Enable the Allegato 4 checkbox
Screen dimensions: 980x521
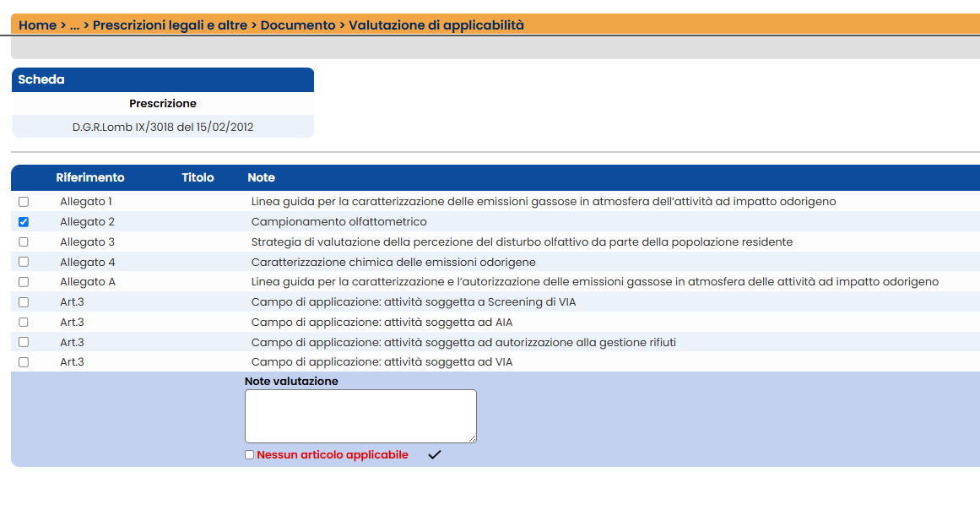point(24,262)
